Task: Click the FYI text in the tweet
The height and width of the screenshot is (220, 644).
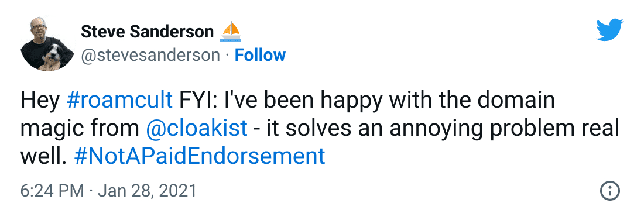Action: (x=197, y=101)
